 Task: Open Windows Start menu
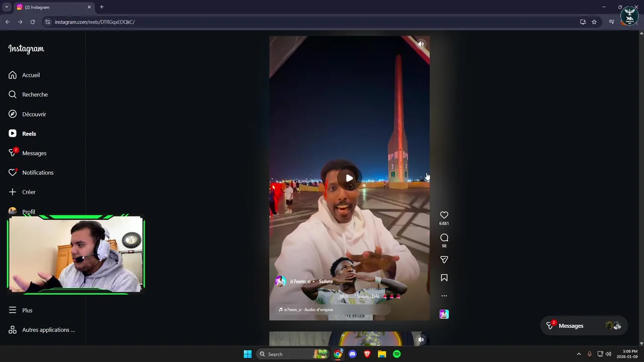tap(248, 354)
